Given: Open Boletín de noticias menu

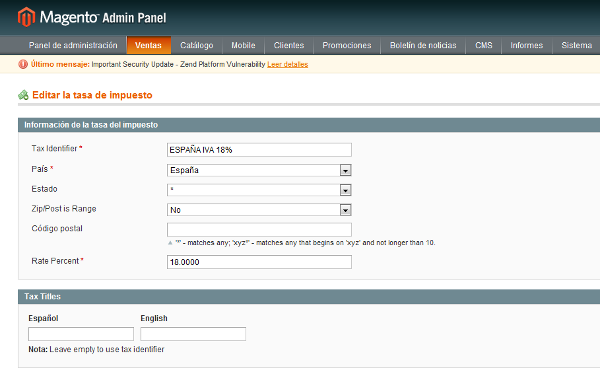Looking at the screenshot, I should coord(423,45).
